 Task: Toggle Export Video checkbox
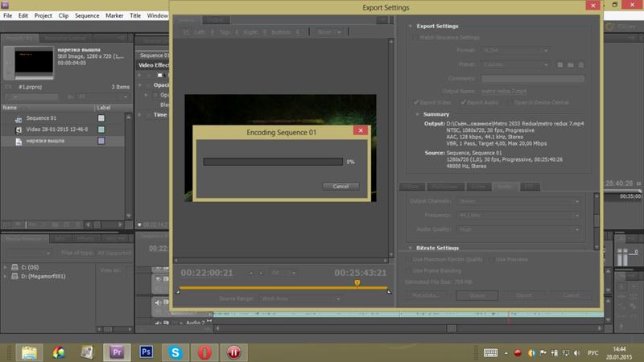pos(416,102)
